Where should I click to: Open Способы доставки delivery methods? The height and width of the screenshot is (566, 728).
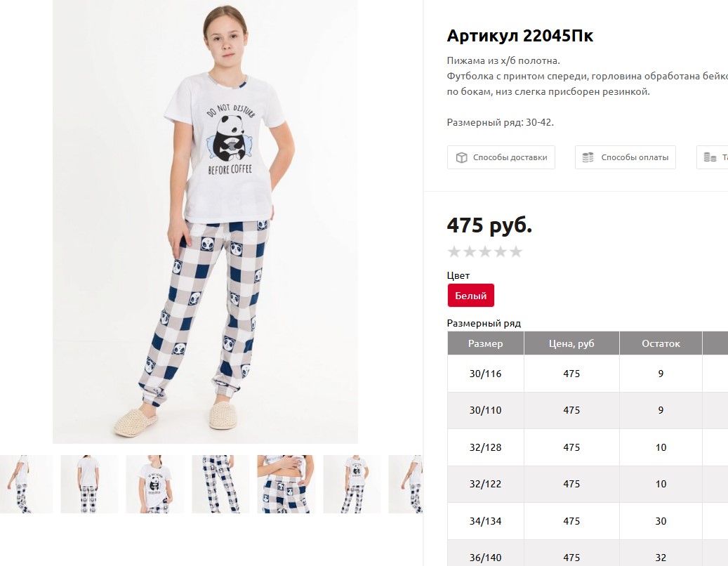501,157
